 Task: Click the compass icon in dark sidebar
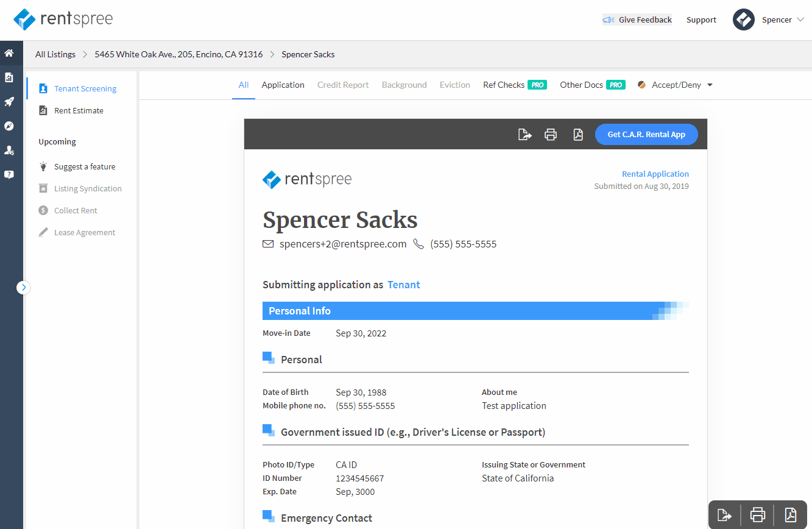[9, 126]
